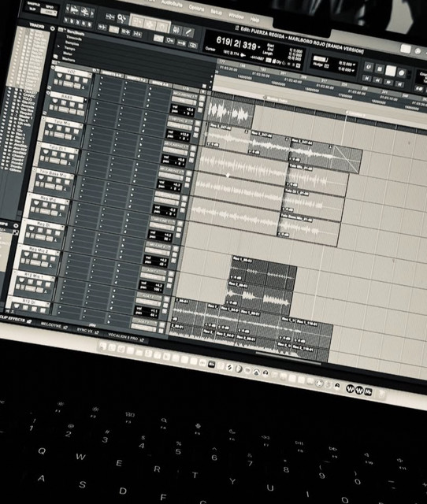Screen dimensions: 427x504
Task: Click the Clip Effects button
Action: 13,319
